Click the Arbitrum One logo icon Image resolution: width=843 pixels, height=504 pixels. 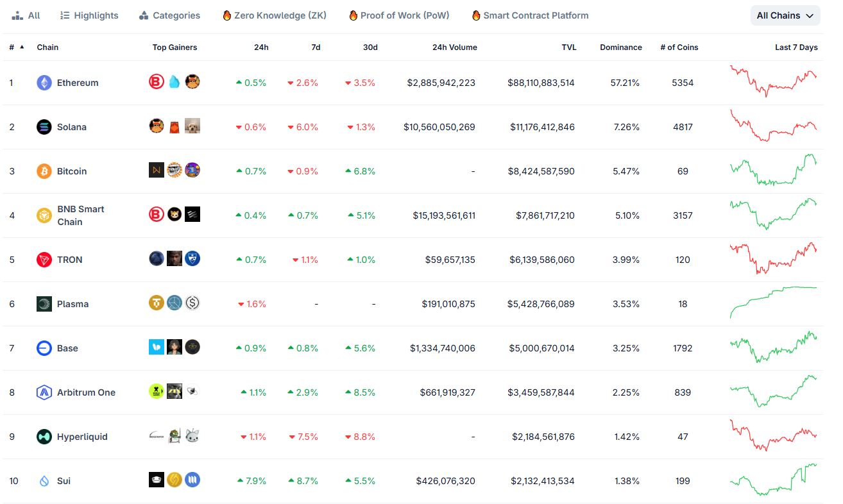(44, 392)
